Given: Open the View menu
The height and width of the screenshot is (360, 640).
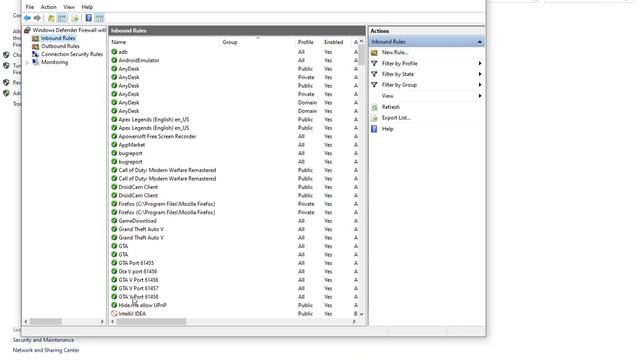Looking at the screenshot, I should (x=69, y=7).
